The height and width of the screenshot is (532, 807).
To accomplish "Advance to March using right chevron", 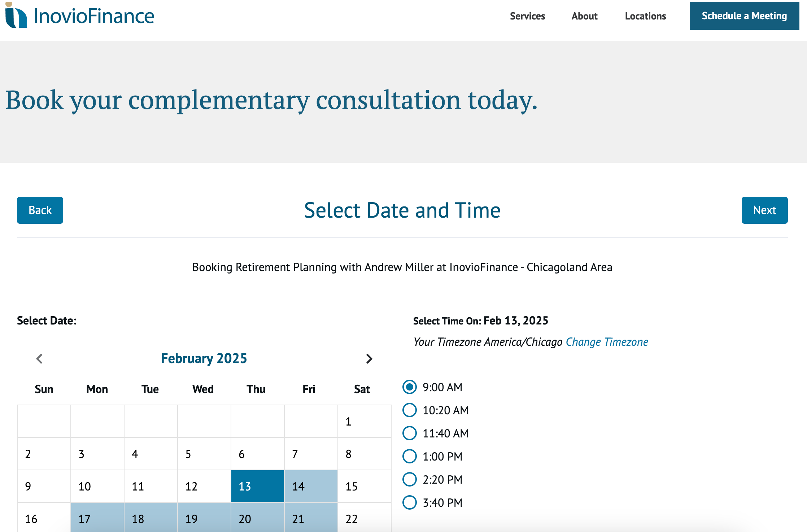I will pos(369,359).
